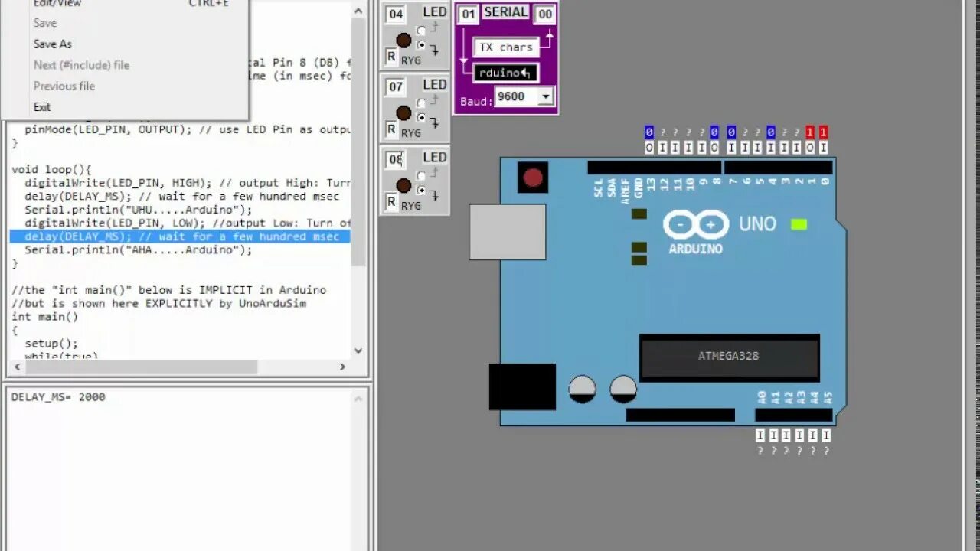Image resolution: width=980 pixels, height=551 pixels.
Task: Click the Arduino infinity logo on the board
Action: coord(695,224)
